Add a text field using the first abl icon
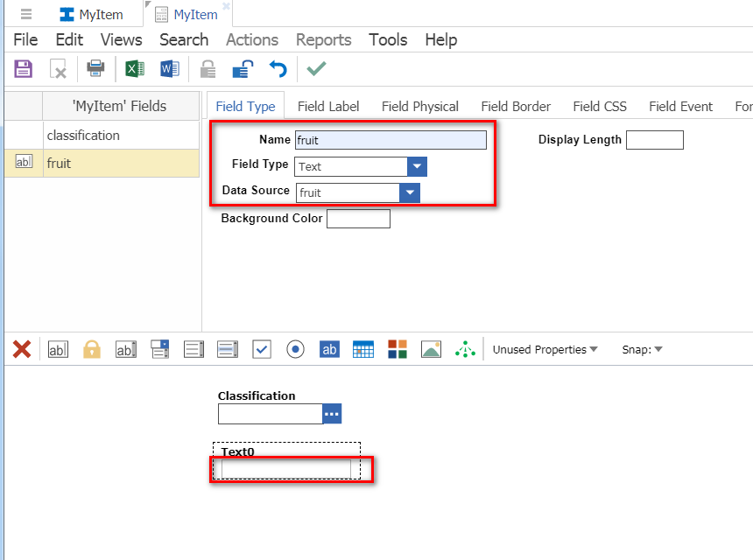This screenshot has height=560, width=753. click(x=58, y=349)
